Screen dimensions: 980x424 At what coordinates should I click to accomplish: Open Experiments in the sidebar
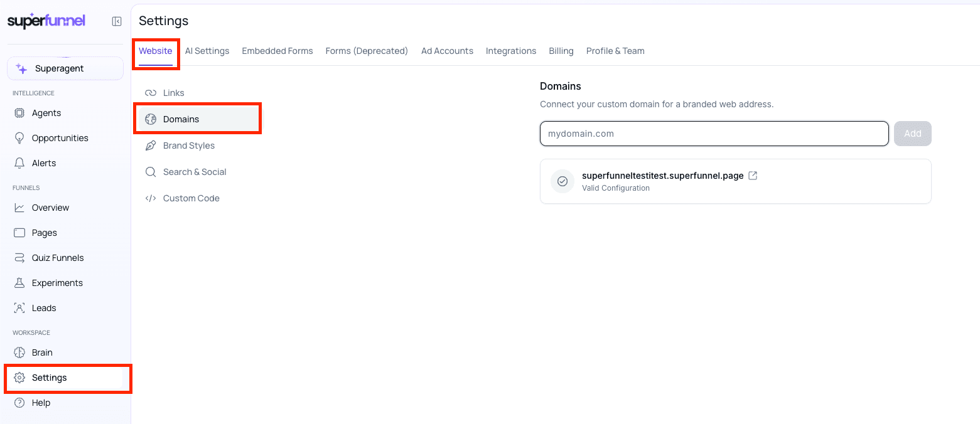point(65,283)
